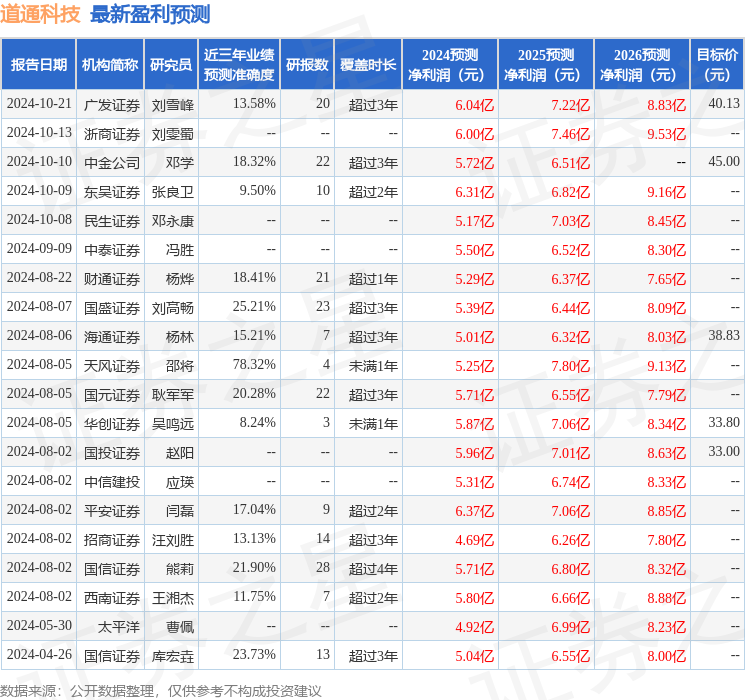Click date cell 2024-10-21

pyautogui.click(x=39, y=104)
